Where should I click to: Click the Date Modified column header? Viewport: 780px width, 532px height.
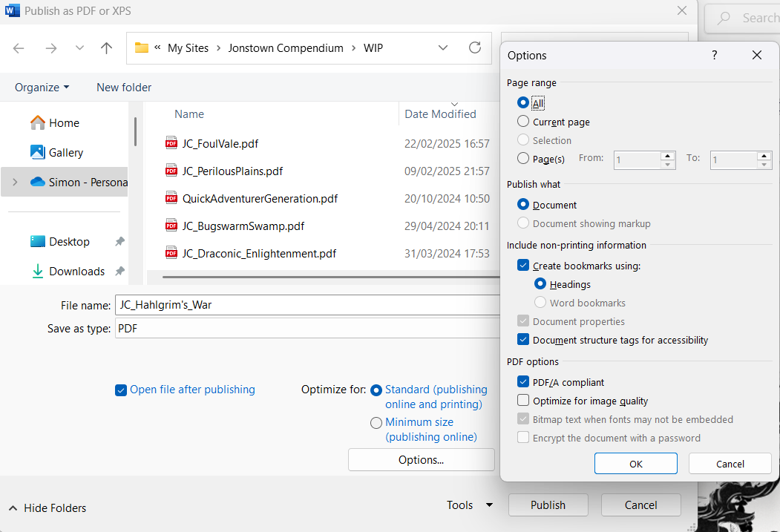pyautogui.click(x=440, y=114)
